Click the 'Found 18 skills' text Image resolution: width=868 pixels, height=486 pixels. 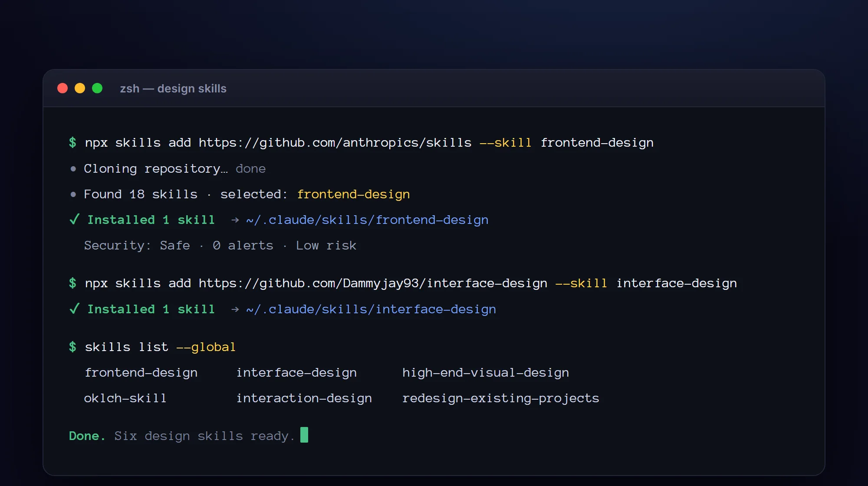pyautogui.click(x=141, y=194)
